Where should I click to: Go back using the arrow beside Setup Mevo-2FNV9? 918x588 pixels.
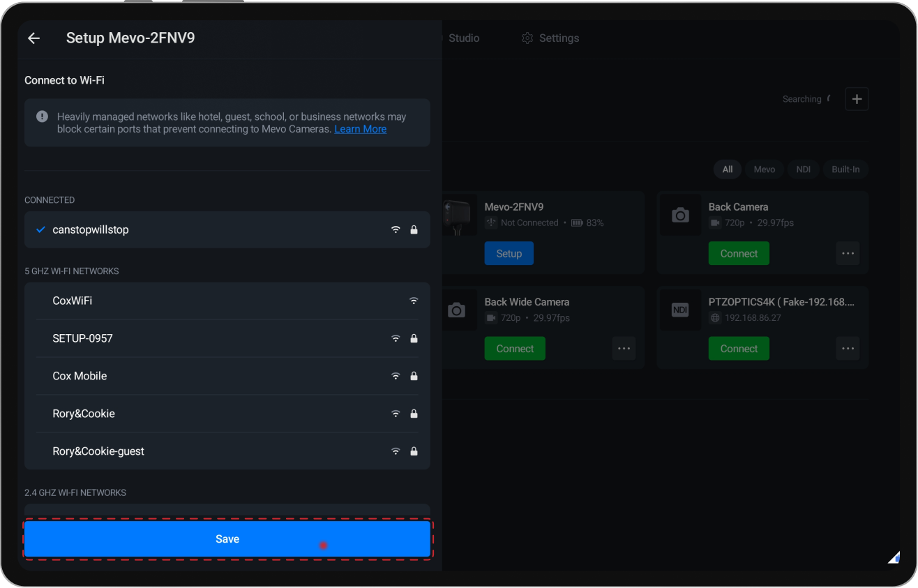[x=33, y=38]
